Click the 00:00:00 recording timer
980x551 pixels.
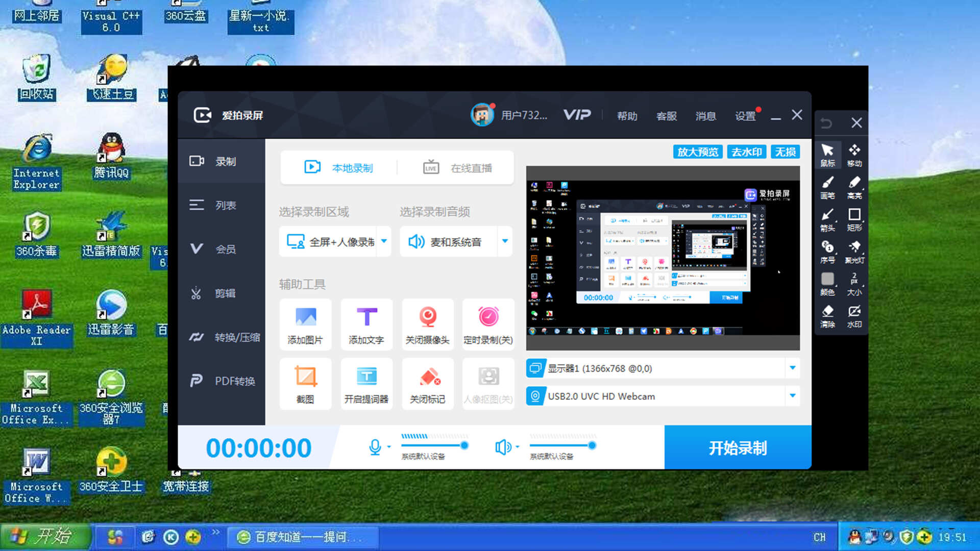(258, 448)
